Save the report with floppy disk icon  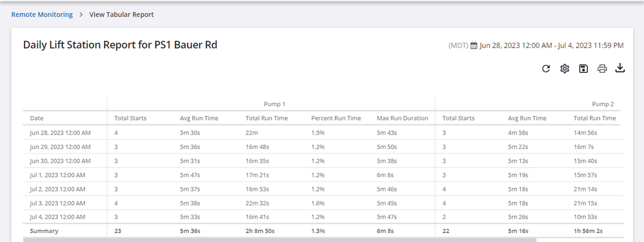click(583, 68)
